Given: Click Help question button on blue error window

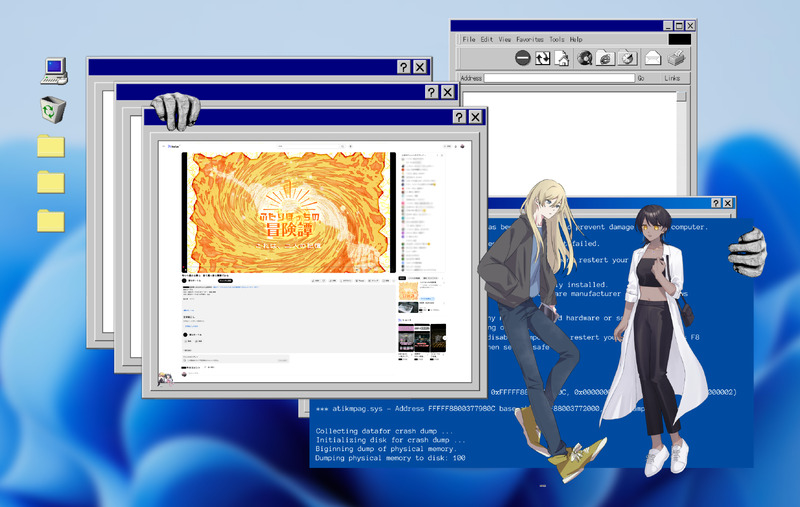Looking at the screenshot, I should (x=716, y=203).
